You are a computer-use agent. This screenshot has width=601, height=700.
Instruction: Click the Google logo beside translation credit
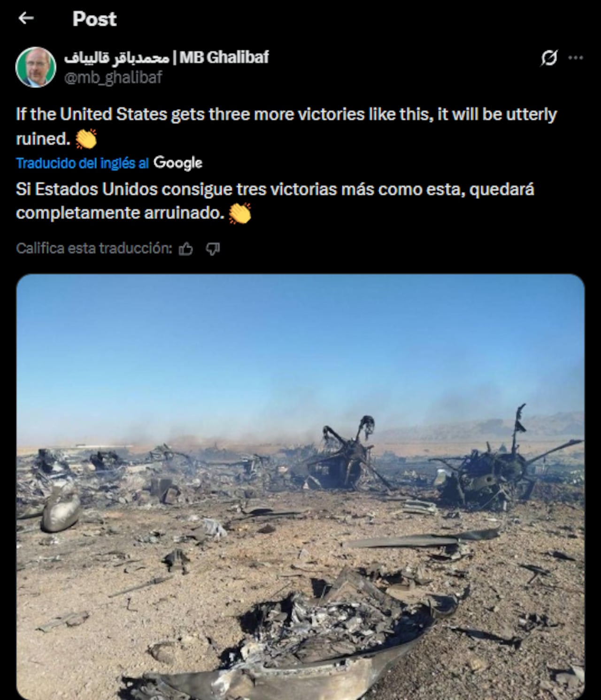coord(178,163)
